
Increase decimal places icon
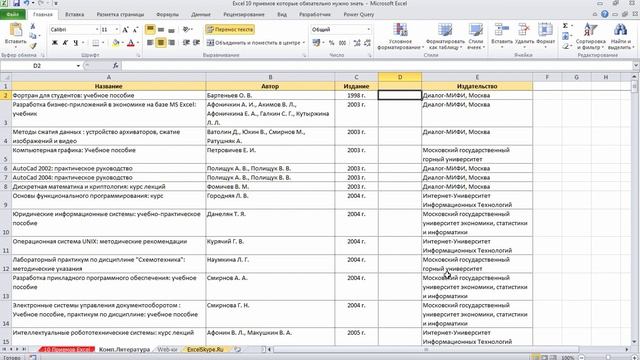357,42
